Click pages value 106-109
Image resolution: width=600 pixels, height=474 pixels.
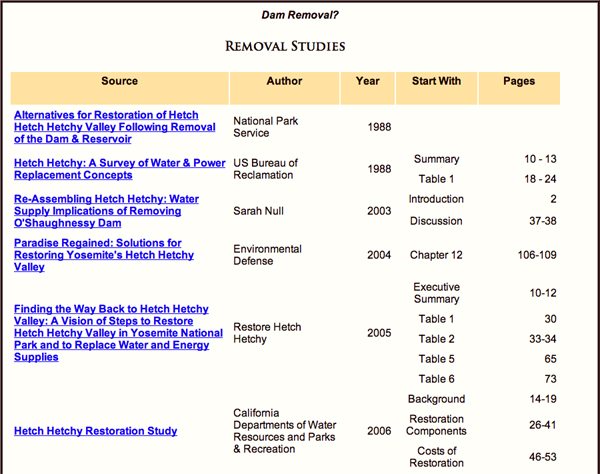(x=537, y=255)
